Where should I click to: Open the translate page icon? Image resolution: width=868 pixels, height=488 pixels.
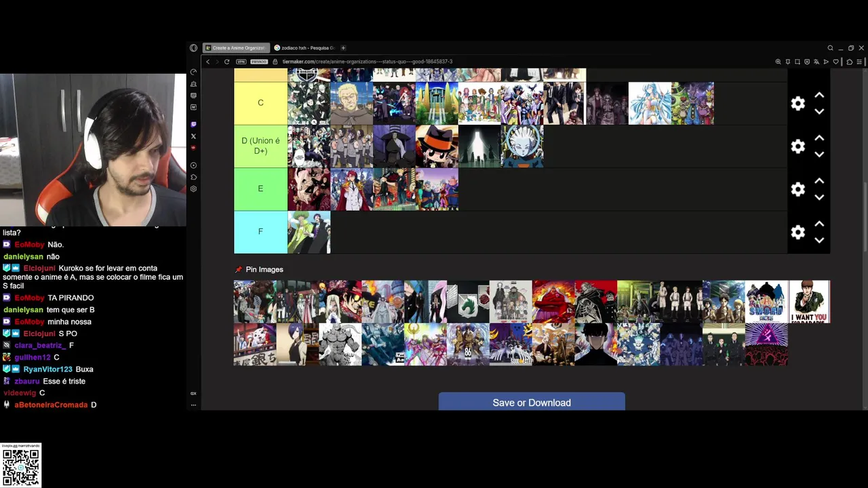click(816, 62)
